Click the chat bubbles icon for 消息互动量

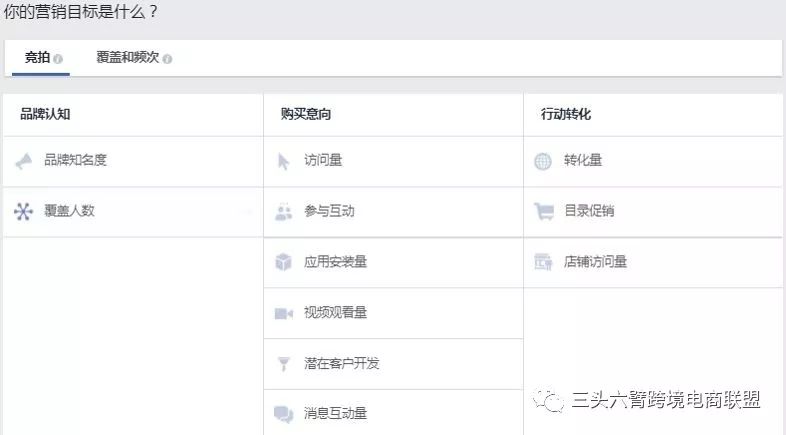click(x=284, y=414)
